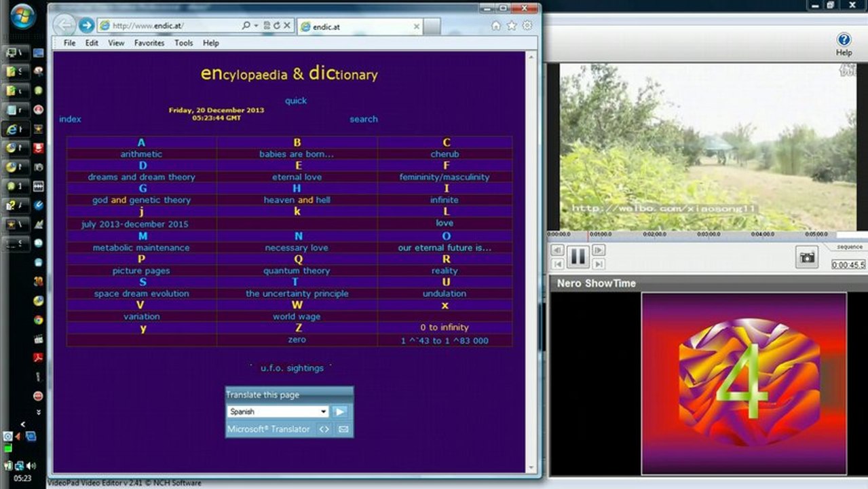Open 'femininity/masculinity' link
This screenshot has width=868, height=489.
(x=445, y=177)
